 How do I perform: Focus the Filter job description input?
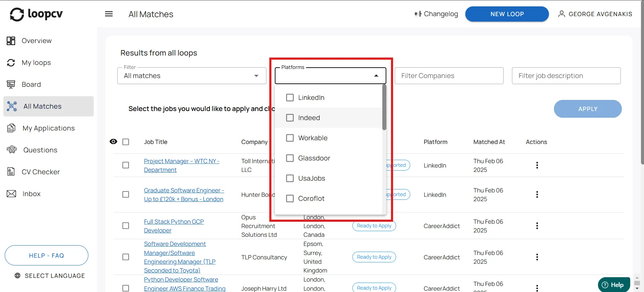click(566, 76)
